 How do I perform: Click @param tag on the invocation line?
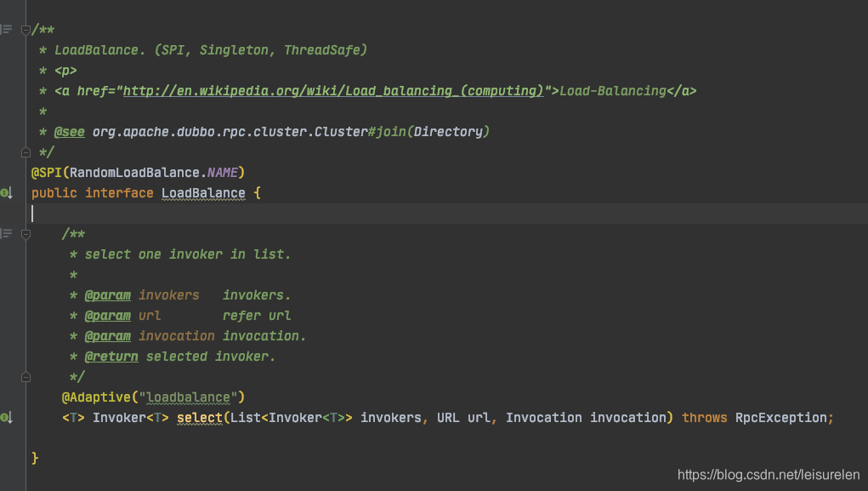(x=107, y=336)
